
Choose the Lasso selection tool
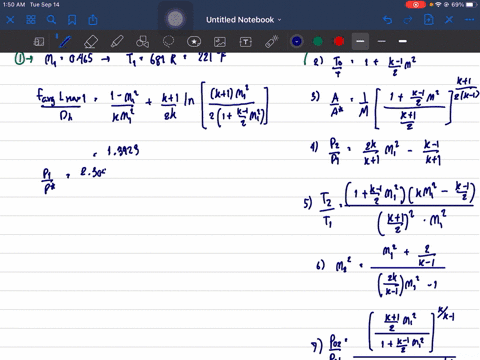click(x=168, y=42)
